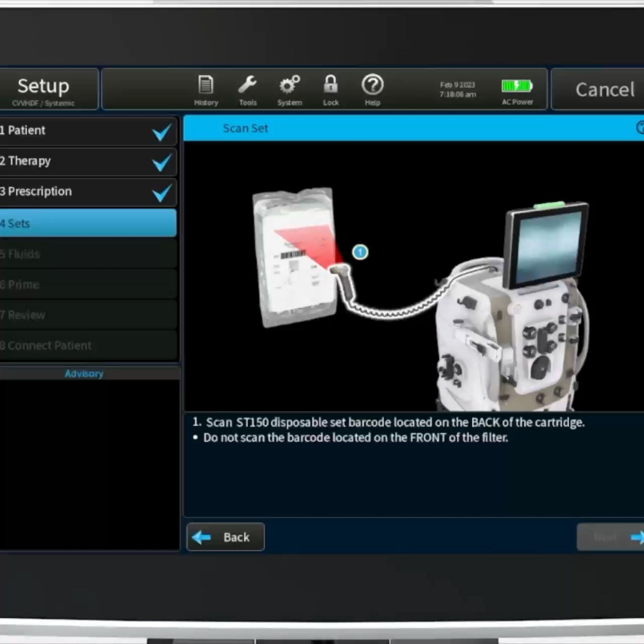Lock the screen with padlock icon
Image resolution: width=644 pixels, height=644 pixels.
[x=331, y=90]
